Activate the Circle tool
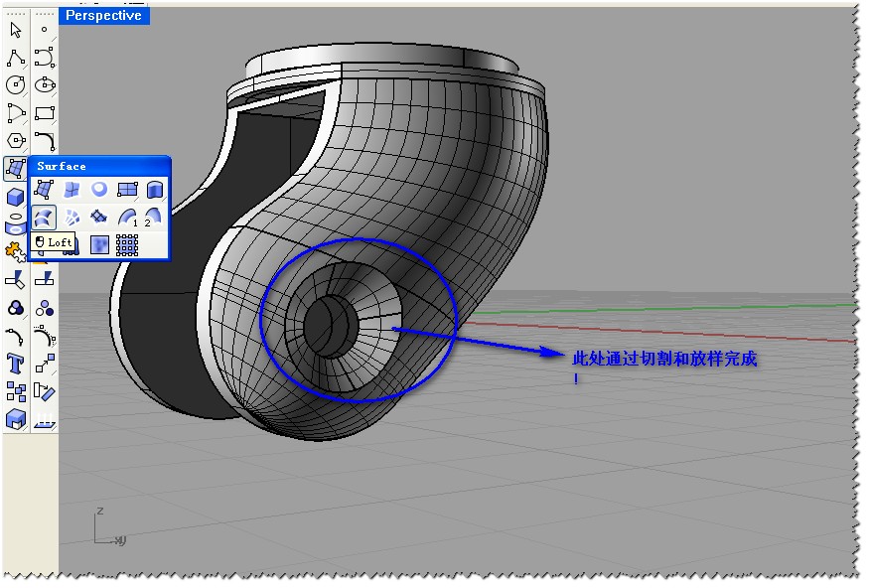This screenshot has height=588, width=869. (x=16, y=84)
